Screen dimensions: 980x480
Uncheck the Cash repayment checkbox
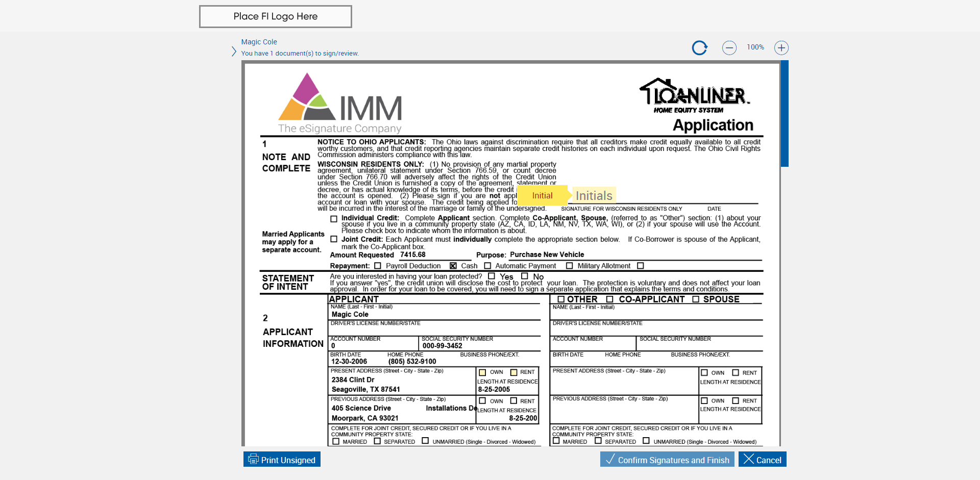pos(453,266)
